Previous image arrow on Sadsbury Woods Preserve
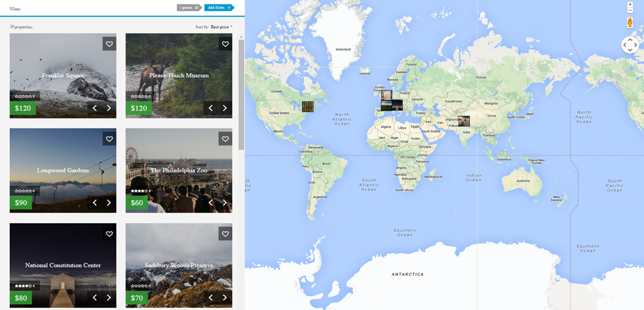 [x=210, y=297]
